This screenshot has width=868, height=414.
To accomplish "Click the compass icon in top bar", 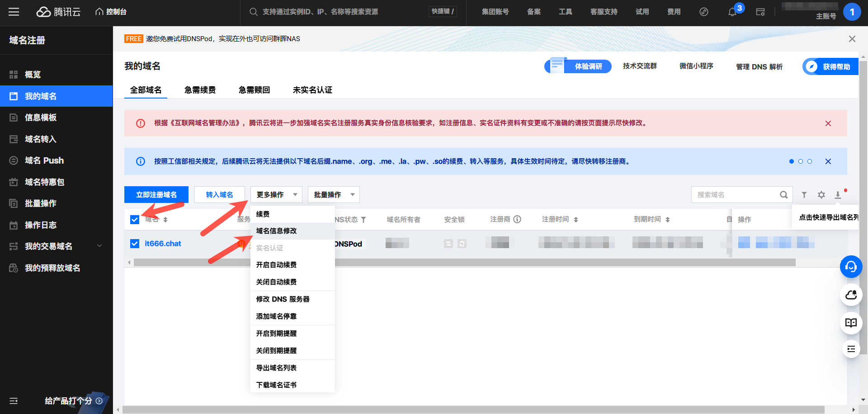I will 704,12.
